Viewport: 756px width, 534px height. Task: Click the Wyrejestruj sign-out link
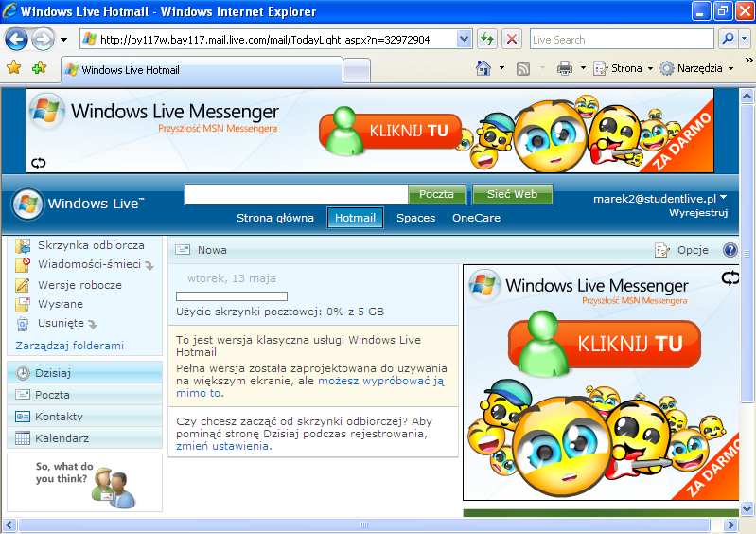point(698,213)
